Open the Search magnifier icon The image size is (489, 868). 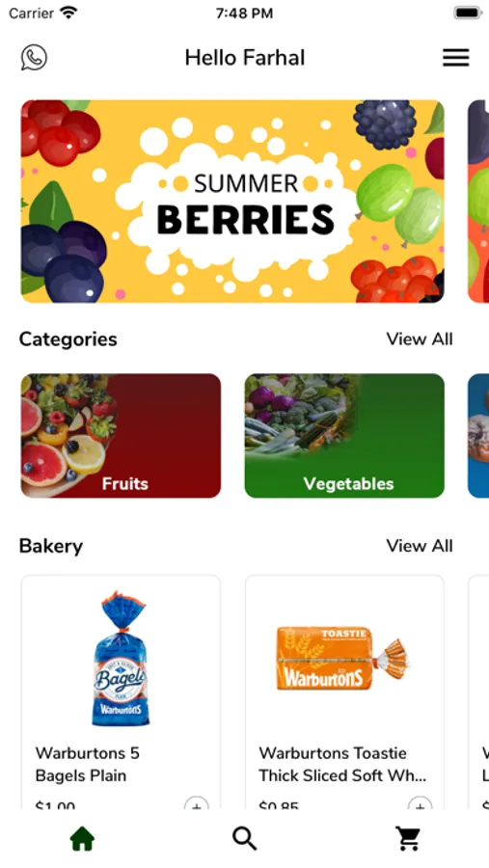tap(245, 839)
